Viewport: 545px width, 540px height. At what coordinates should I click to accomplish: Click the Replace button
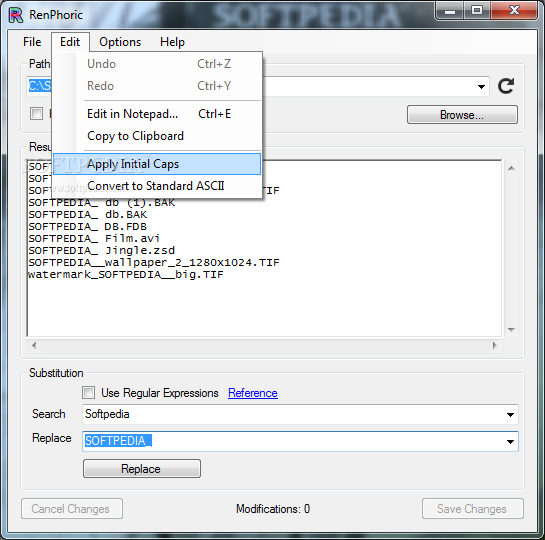tap(142, 469)
